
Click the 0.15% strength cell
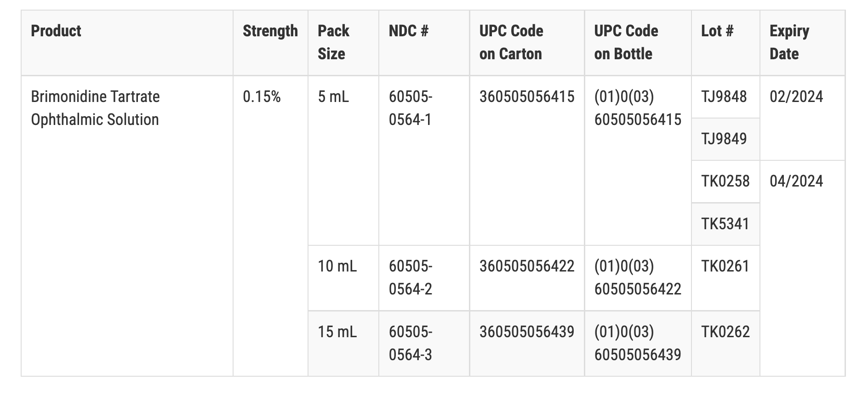pyautogui.click(x=262, y=97)
